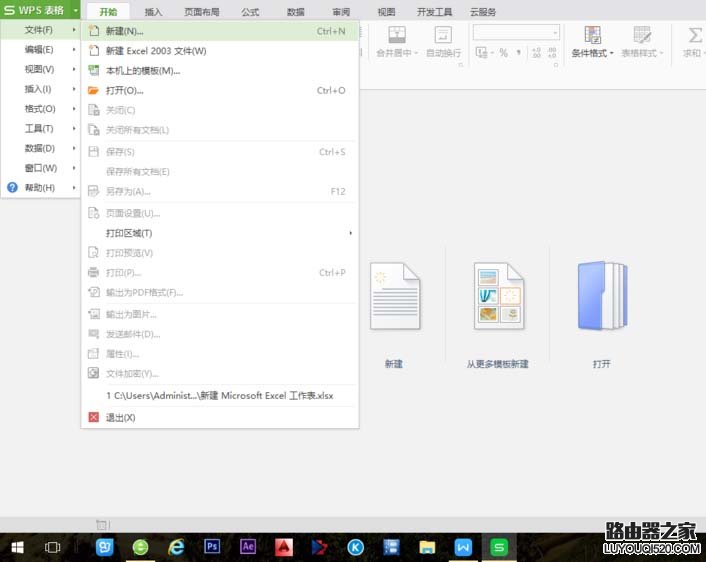Expand the 窗口(W) submenu
706x562 pixels.
(x=74, y=168)
